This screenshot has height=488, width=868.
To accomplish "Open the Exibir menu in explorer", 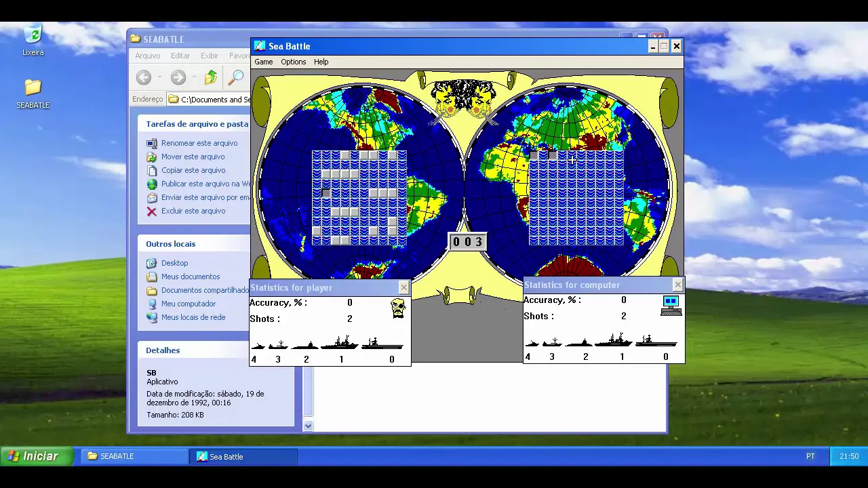I will coord(209,56).
